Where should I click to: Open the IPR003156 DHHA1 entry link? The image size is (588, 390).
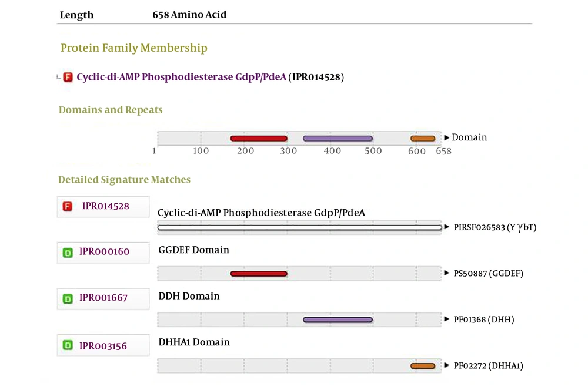(x=103, y=345)
